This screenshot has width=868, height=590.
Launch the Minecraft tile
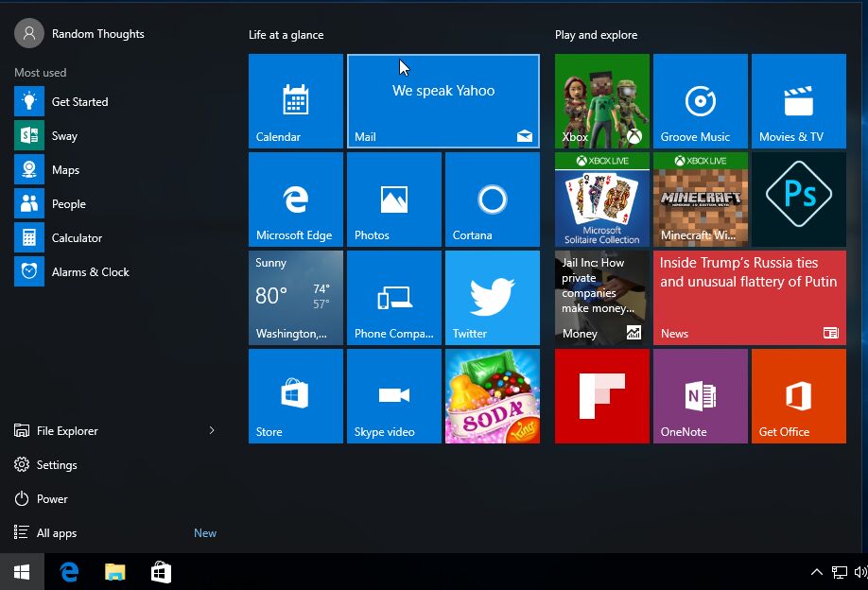[x=701, y=200]
